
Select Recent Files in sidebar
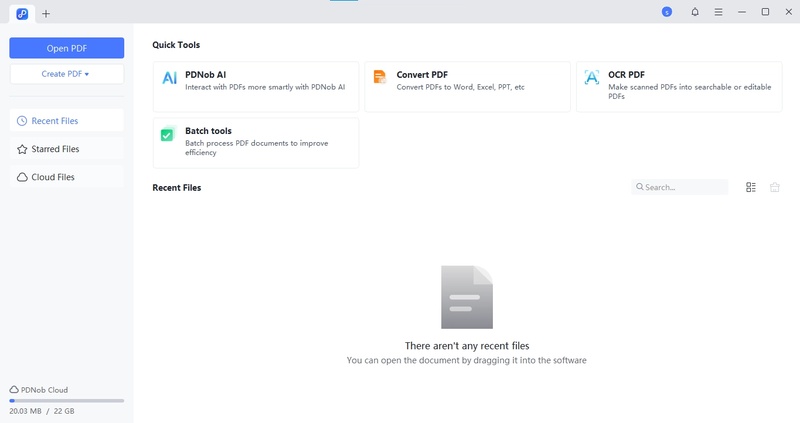(67, 121)
